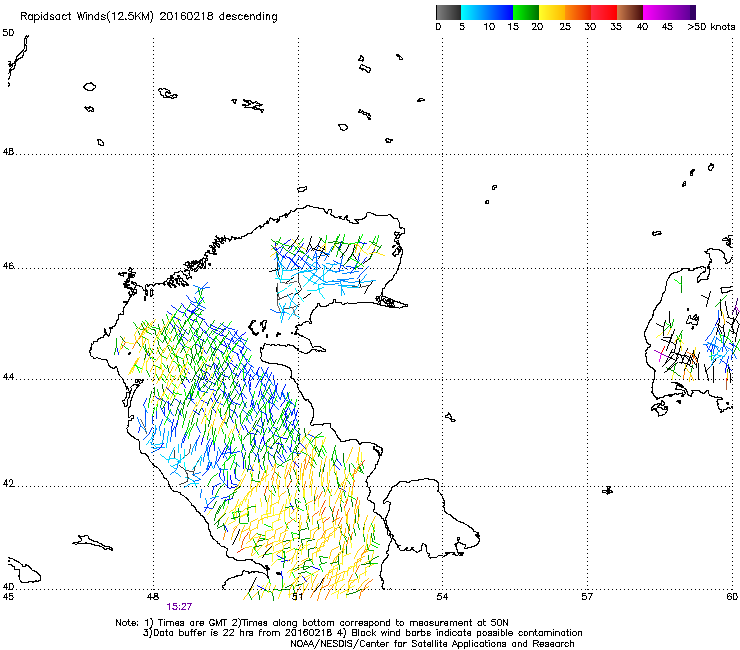Click longitude label '48' on bottom axis

[x=153, y=597]
